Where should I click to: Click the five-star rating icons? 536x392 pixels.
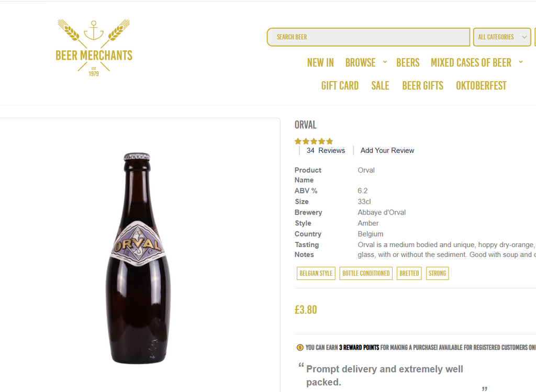tap(314, 141)
